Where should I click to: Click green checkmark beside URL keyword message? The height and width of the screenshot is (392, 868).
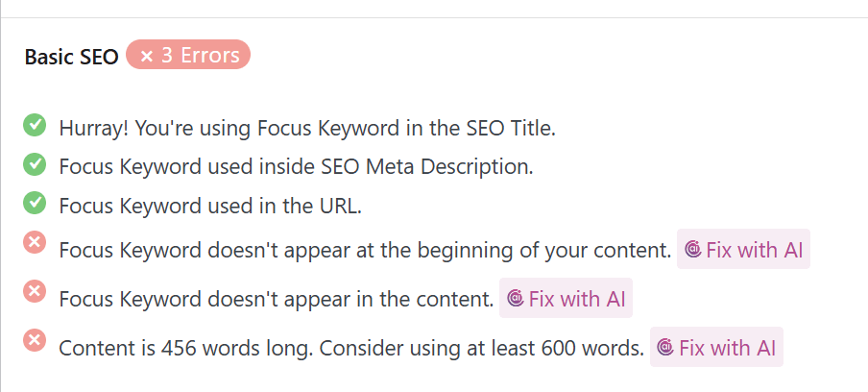pyautogui.click(x=36, y=203)
